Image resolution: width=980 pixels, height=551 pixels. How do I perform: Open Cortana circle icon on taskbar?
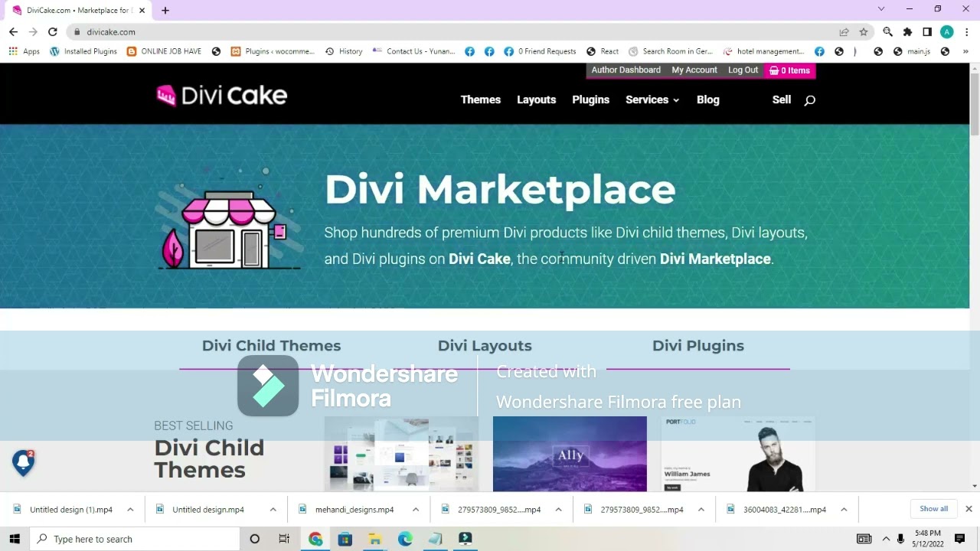point(254,539)
